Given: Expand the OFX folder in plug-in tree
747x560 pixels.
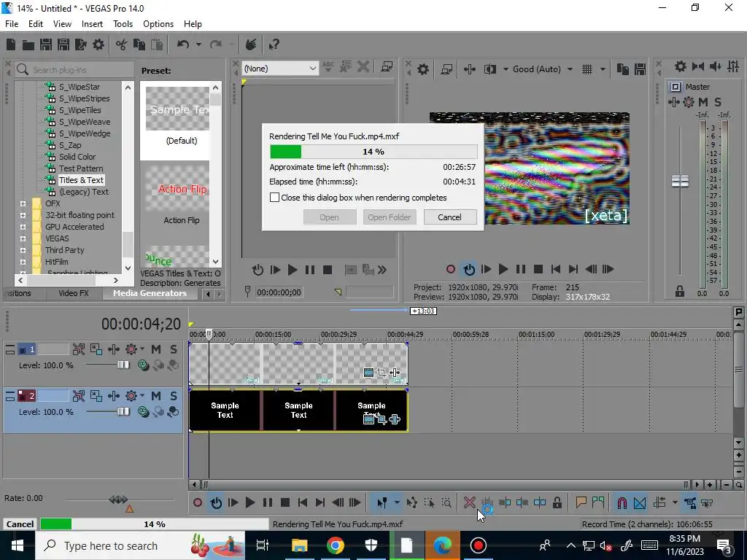Looking at the screenshot, I should [23, 203].
